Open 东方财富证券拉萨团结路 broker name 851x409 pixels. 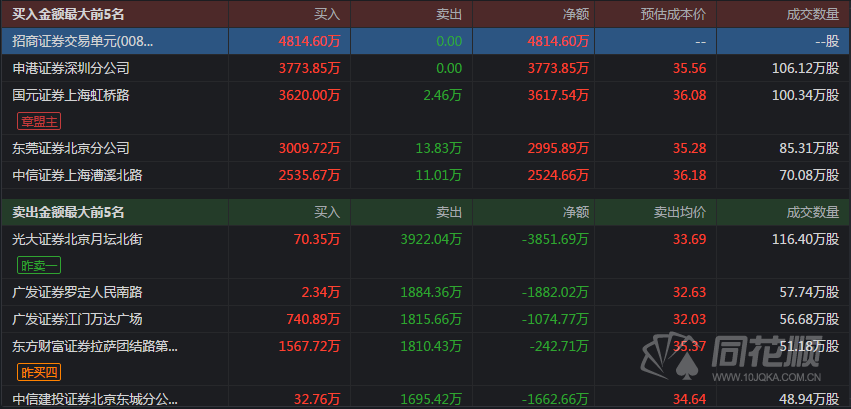pyautogui.click(x=95, y=346)
